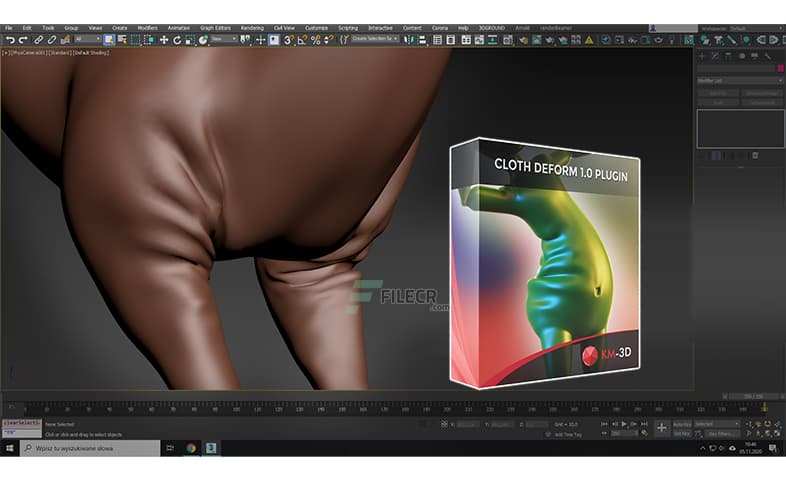Open the Modifier List dropdown
Image resolution: width=786 pixels, height=484 pixels.
(740, 81)
